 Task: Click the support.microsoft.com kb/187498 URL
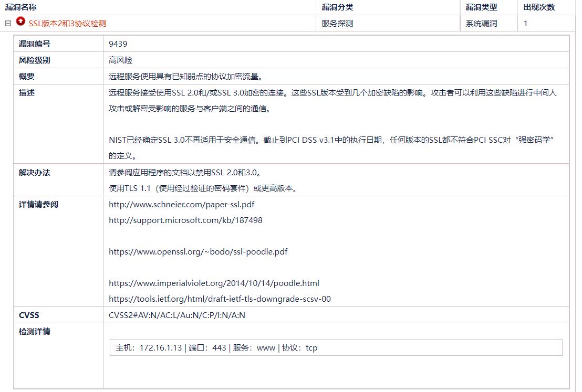click(x=185, y=220)
